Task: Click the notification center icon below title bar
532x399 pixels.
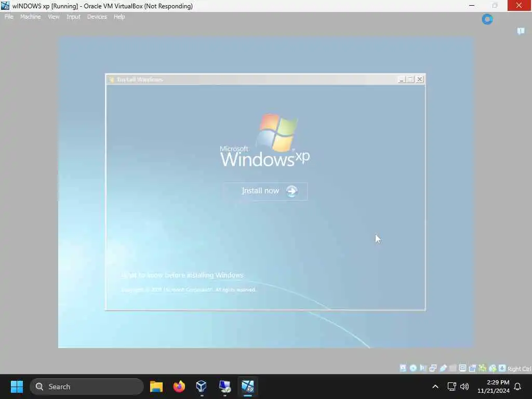Action: pos(521,31)
